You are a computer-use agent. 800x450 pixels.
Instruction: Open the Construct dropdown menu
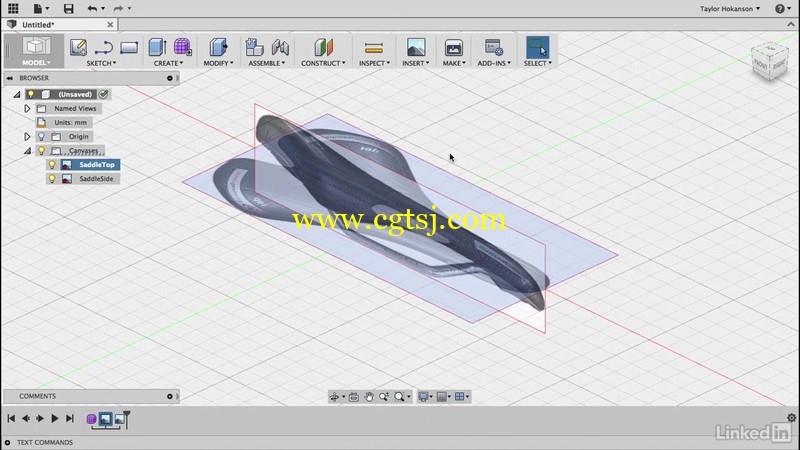(x=323, y=63)
